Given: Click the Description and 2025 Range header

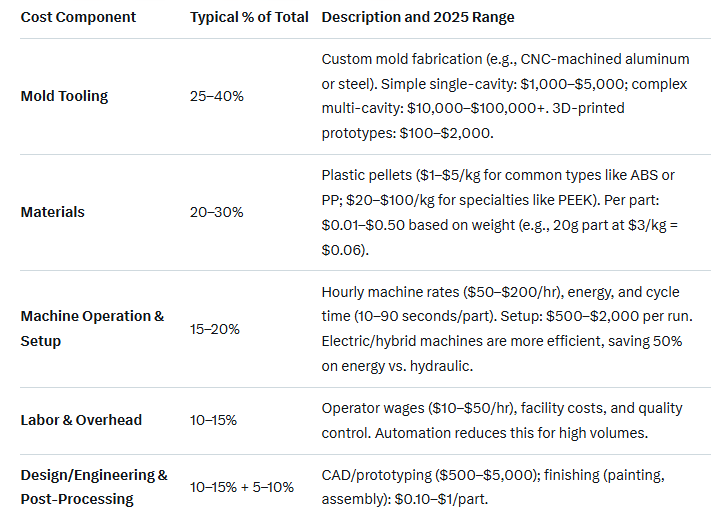Looking at the screenshot, I should click(x=418, y=18).
